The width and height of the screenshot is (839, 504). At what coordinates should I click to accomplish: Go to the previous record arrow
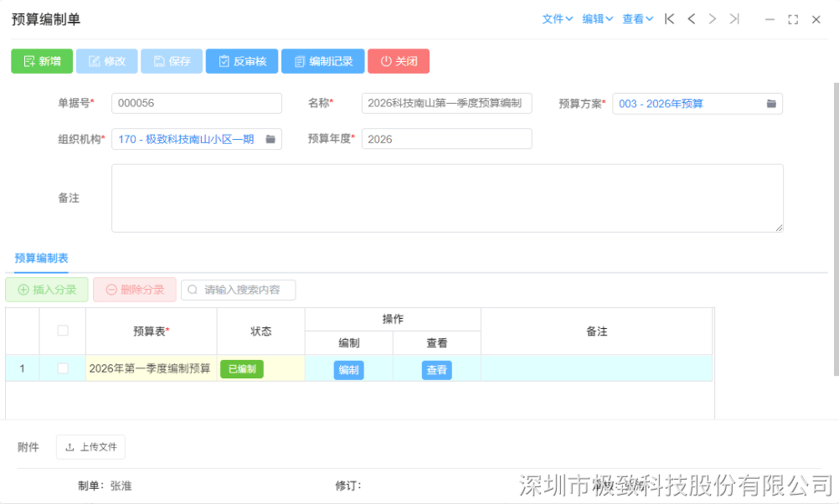click(x=692, y=19)
